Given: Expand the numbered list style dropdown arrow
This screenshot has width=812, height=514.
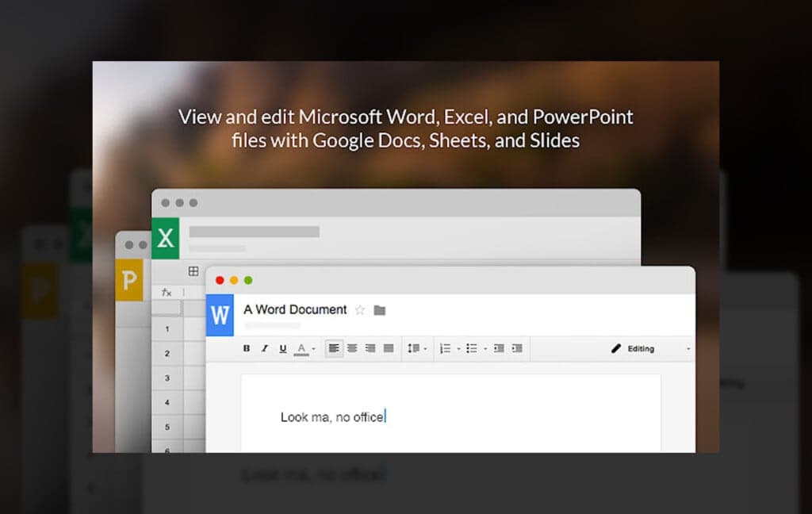Looking at the screenshot, I should click(x=459, y=349).
